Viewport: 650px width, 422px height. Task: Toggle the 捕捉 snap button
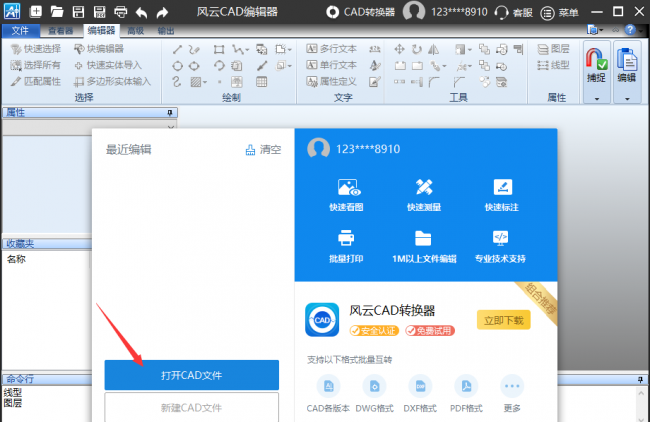click(597, 65)
